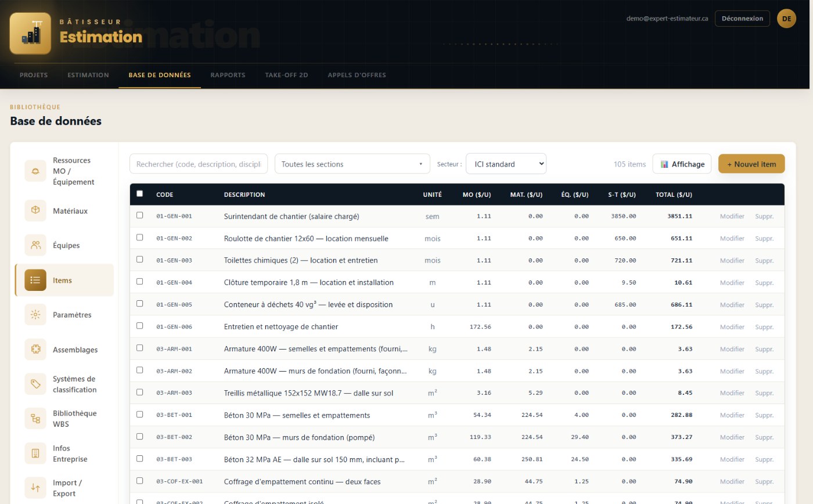813x504 pixels.
Task: Click the + Nouvel item button
Action: click(x=751, y=164)
